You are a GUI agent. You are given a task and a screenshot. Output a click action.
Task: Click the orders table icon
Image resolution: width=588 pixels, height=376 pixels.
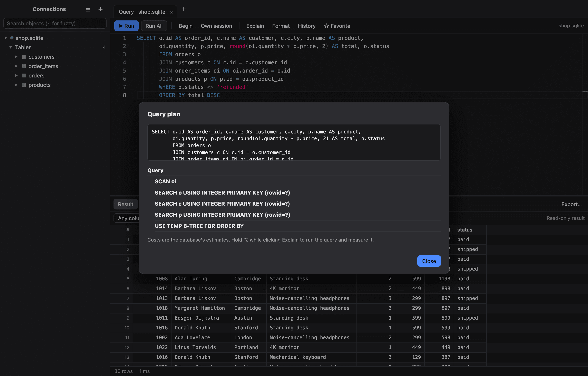click(24, 76)
